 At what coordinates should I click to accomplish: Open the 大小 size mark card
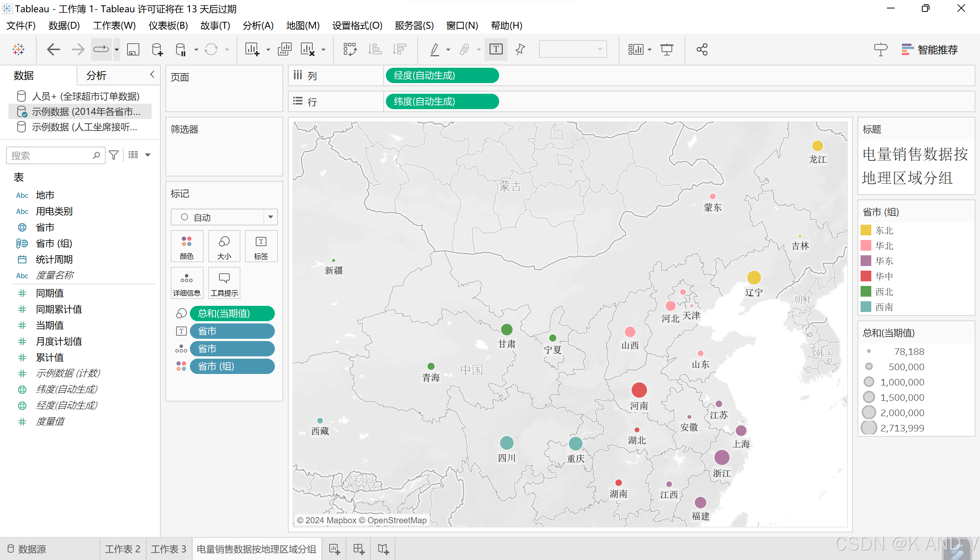pos(224,247)
